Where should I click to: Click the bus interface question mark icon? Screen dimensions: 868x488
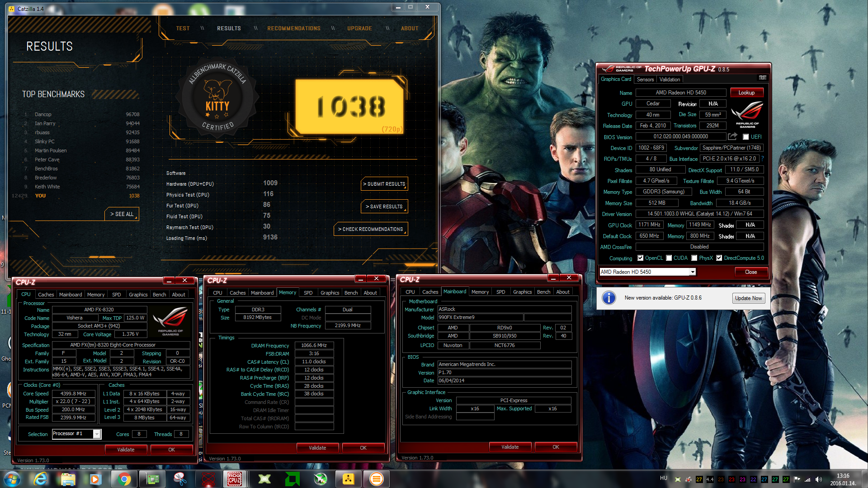[x=762, y=159]
